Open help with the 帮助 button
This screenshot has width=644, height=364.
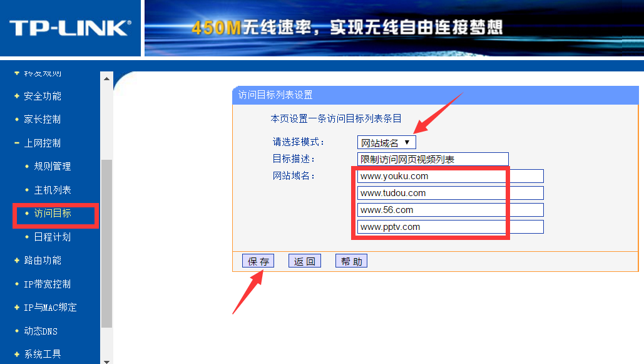tap(351, 261)
